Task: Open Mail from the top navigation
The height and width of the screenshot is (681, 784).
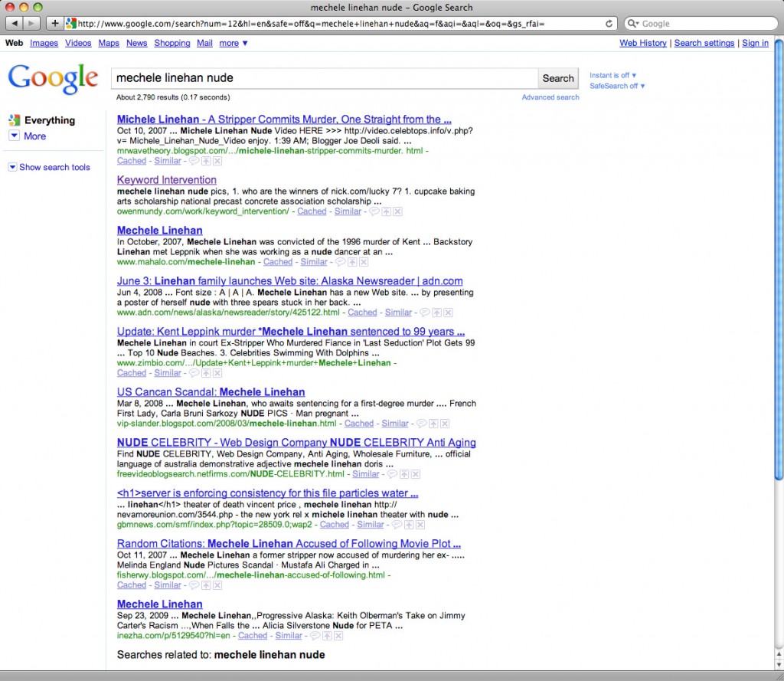Action: [204, 43]
